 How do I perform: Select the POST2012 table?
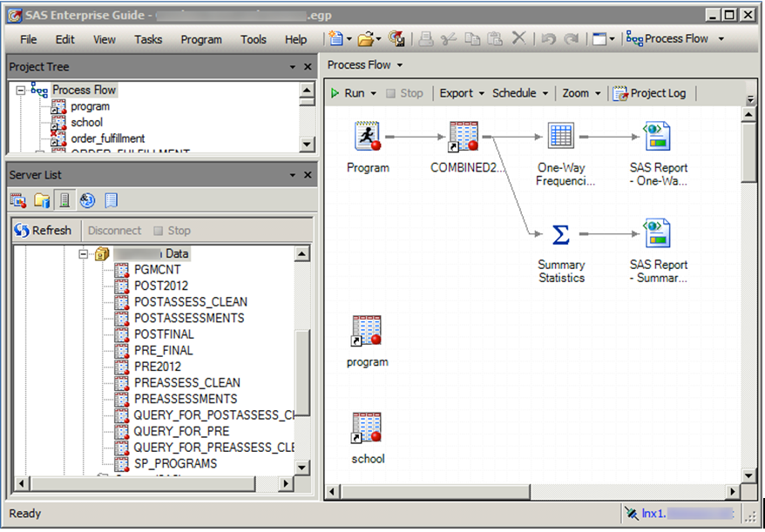161,286
